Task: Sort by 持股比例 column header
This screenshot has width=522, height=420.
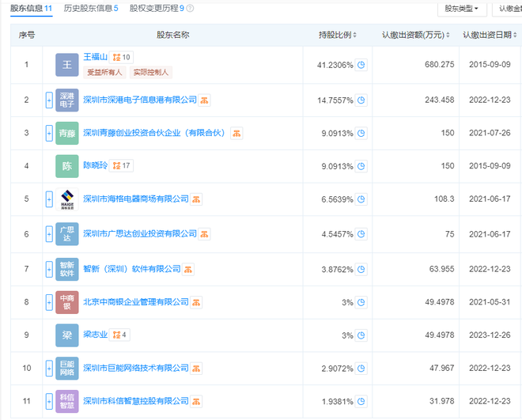Action: pos(338,36)
